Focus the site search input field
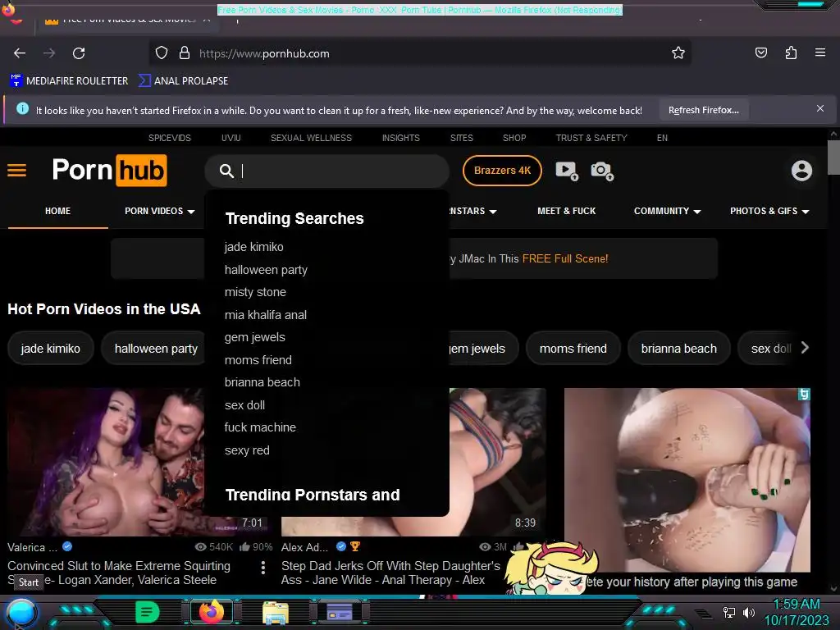Screen dimensions: 840x630 pyautogui.click(x=326, y=171)
